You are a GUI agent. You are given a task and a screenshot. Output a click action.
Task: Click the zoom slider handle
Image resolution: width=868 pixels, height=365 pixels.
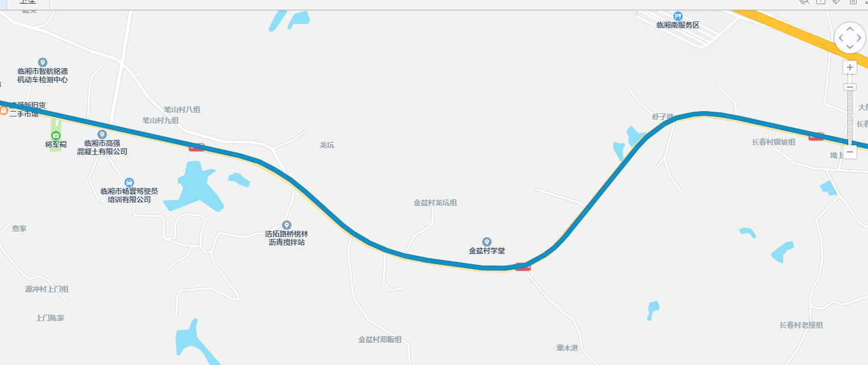pyautogui.click(x=850, y=87)
